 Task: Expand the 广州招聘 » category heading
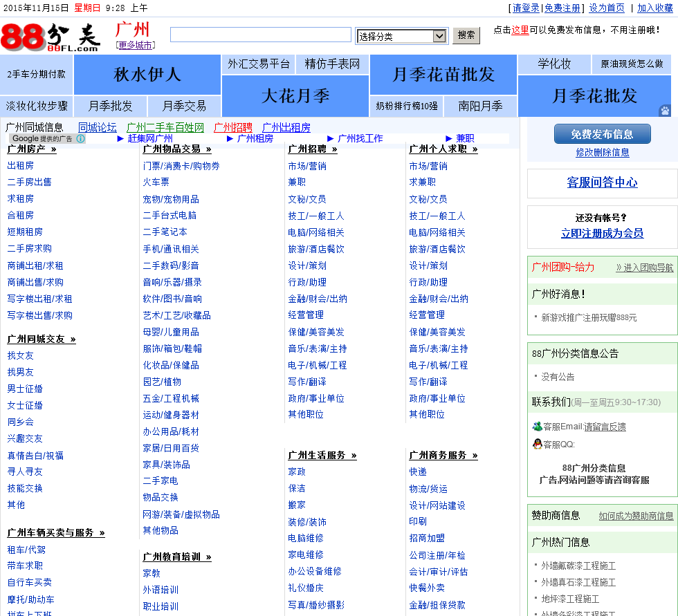pos(313,149)
